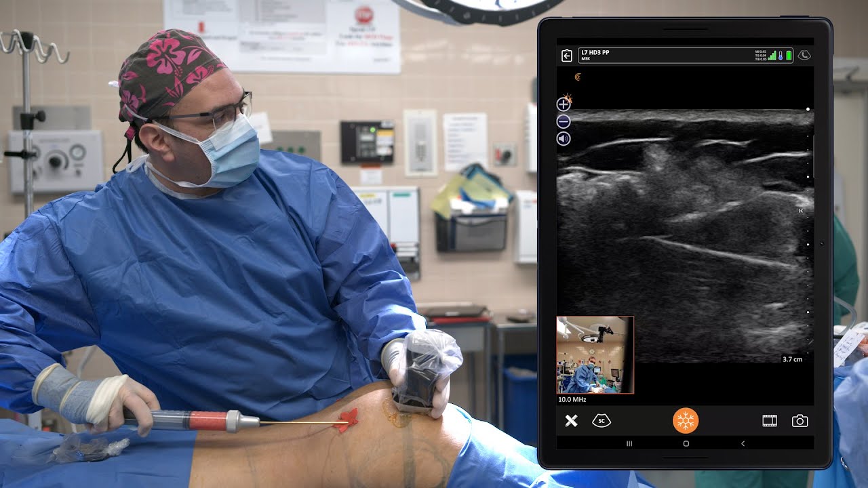The height and width of the screenshot is (488, 868).
Task: Open the annotation and measurement tools icon
Action: point(571,421)
